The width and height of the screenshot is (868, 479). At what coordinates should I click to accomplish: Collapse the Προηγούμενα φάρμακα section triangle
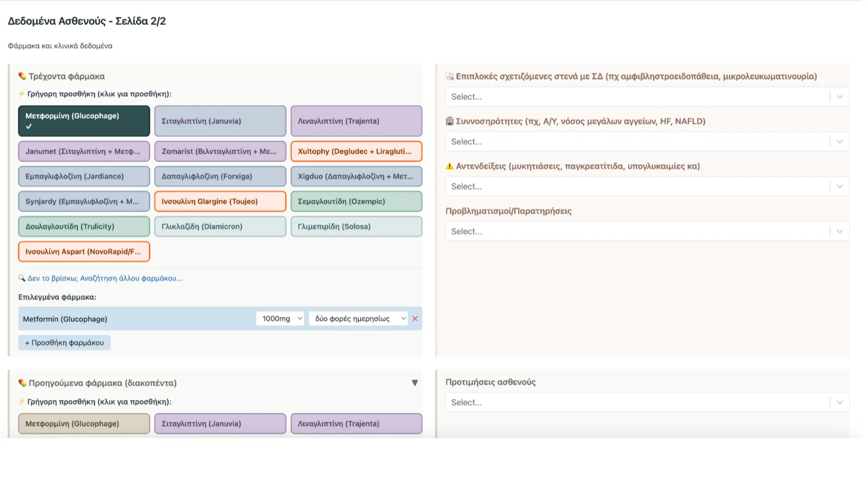[x=414, y=382]
